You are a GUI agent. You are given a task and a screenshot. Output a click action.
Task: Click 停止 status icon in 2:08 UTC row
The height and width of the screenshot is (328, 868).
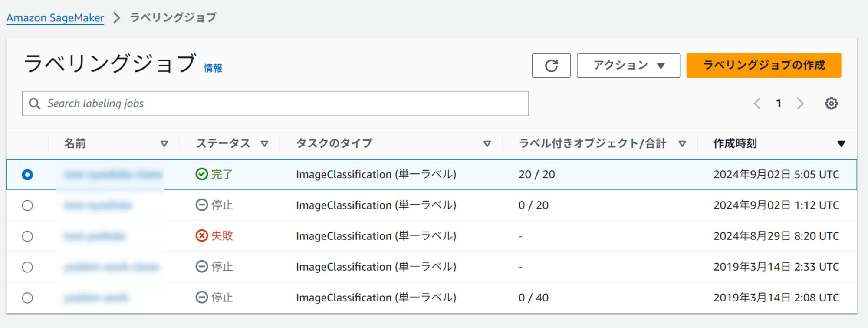click(x=201, y=298)
